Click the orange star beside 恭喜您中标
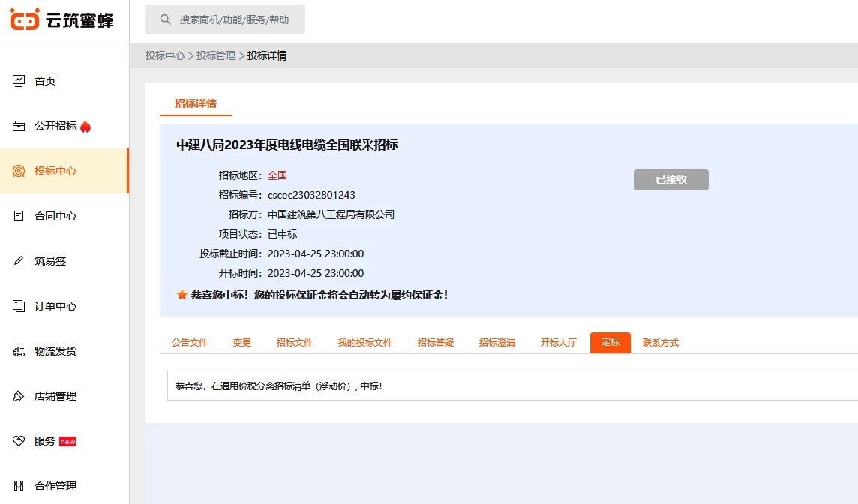This screenshot has width=858, height=504. tap(182, 295)
